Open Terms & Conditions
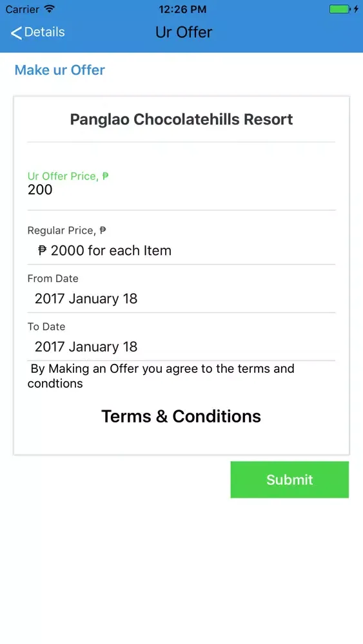The width and height of the screenshot is (363, 644). [181, 416]
